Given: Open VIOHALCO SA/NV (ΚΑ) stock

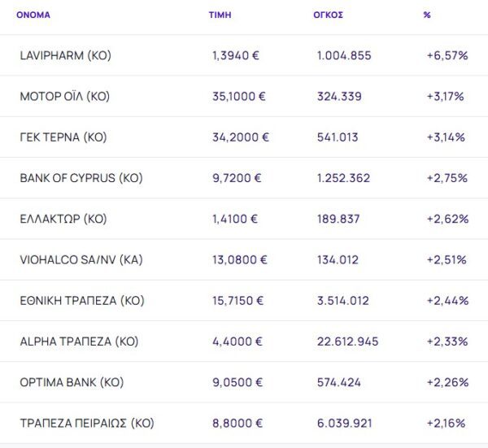Looking at the screenshot, I should click(80, 259).
